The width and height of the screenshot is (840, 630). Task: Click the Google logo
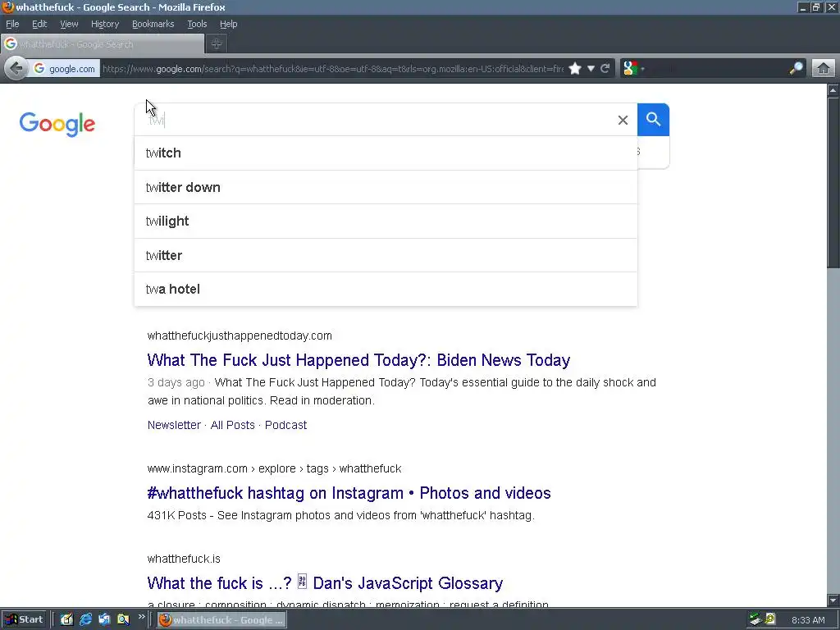(57, 124)
